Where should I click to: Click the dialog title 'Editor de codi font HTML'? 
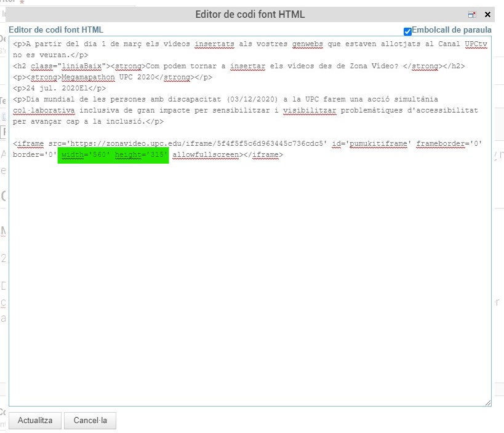tap(250, 14)
